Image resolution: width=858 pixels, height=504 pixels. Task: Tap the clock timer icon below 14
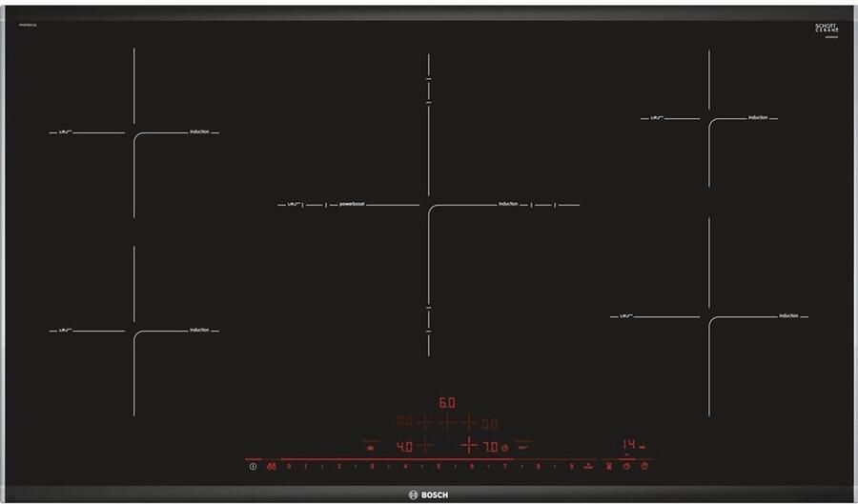tap(626, 466)
